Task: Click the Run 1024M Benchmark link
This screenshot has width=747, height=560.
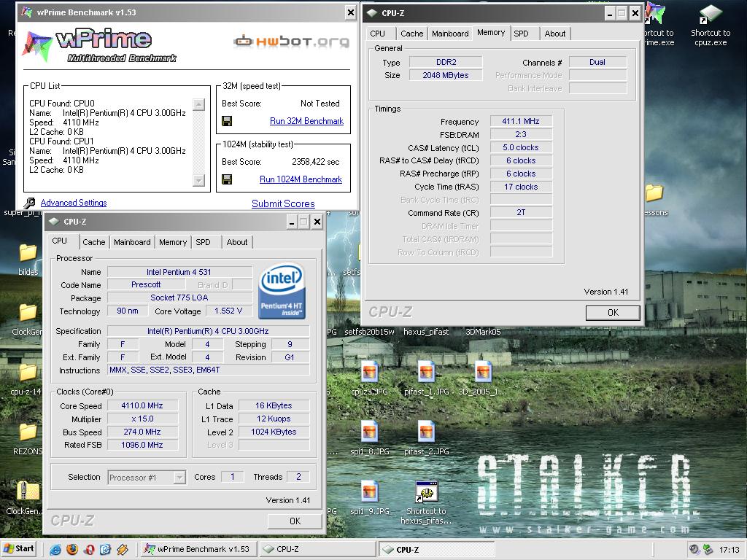Action: click(301, 179)
